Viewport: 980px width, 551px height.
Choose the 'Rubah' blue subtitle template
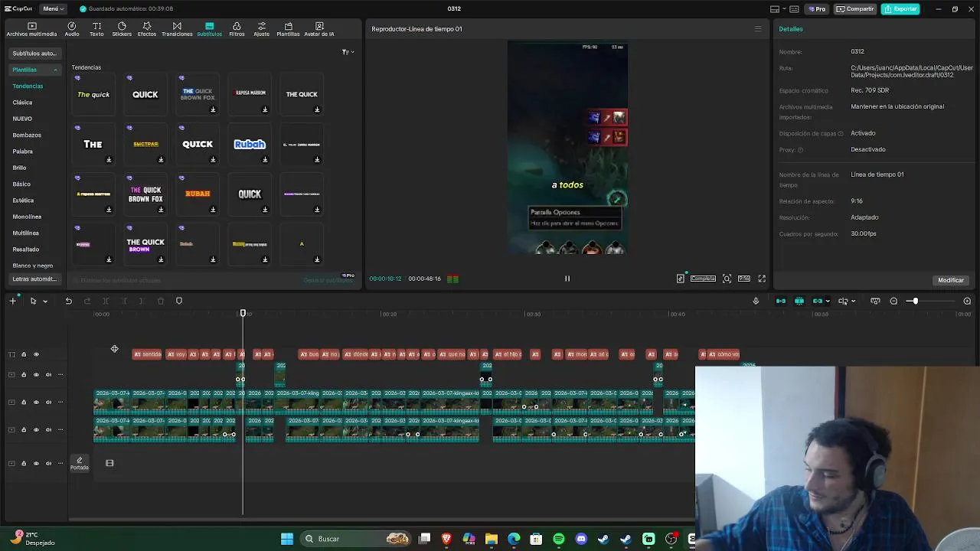click(x=250, y=144)
